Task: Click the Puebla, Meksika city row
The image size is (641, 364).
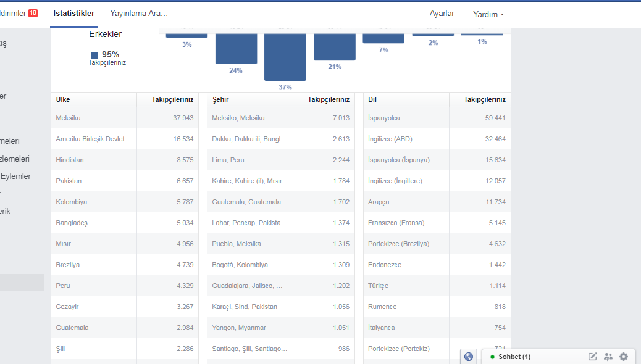Action: point(281,244)
